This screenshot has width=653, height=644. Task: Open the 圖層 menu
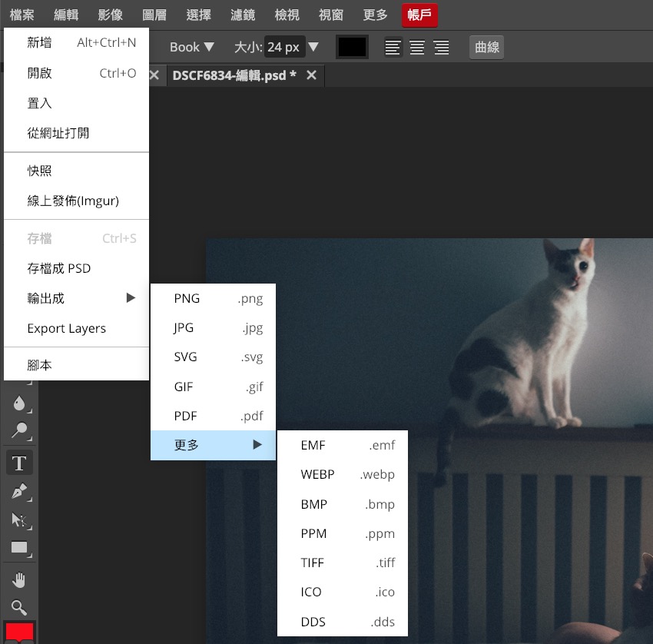pos(154,15)
